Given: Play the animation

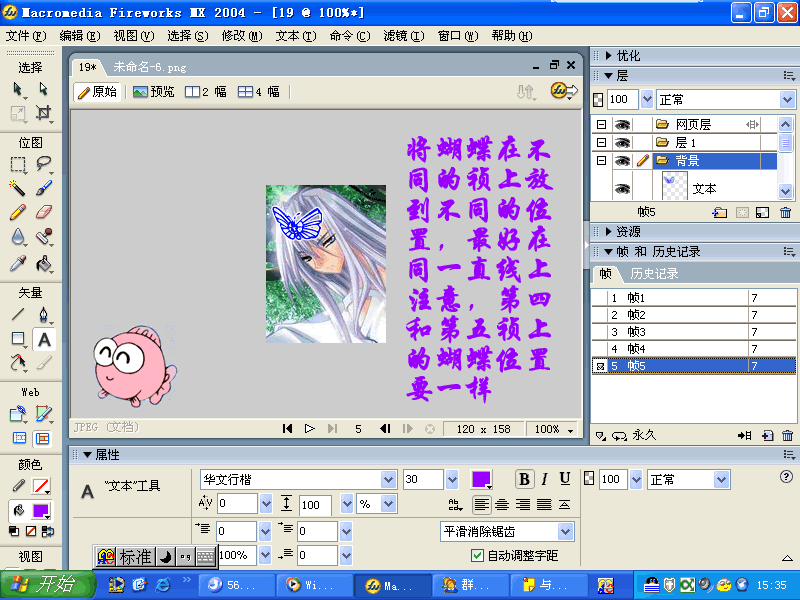Looking at the screenshot, I should point(309,429).
